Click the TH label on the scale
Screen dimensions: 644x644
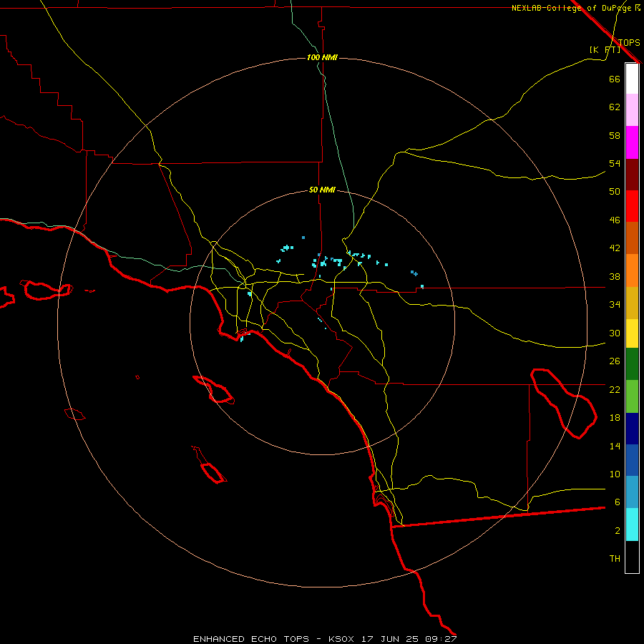click(x=615, y=559)
